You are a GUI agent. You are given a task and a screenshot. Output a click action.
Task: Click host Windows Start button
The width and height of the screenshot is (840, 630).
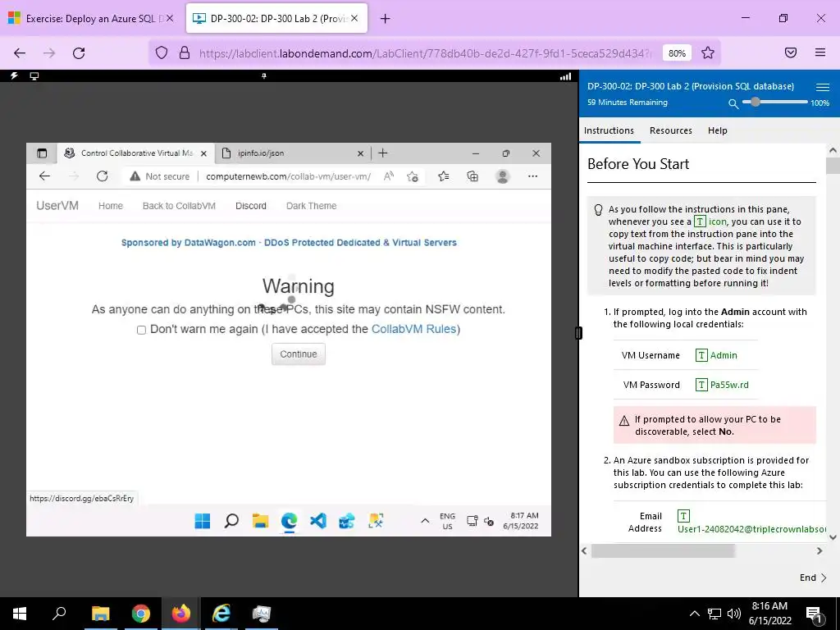pyautogui.click(x=20, y=614)
